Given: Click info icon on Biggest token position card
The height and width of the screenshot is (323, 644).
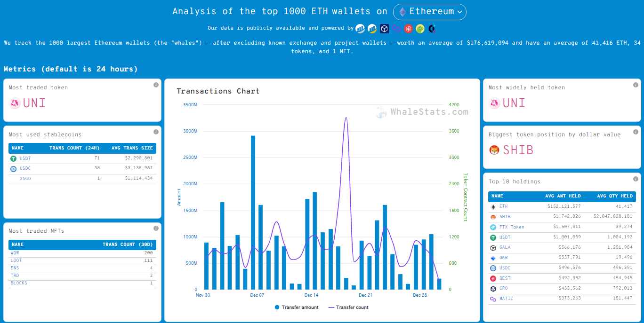Looking at the screenshot, I should (636, 132).
